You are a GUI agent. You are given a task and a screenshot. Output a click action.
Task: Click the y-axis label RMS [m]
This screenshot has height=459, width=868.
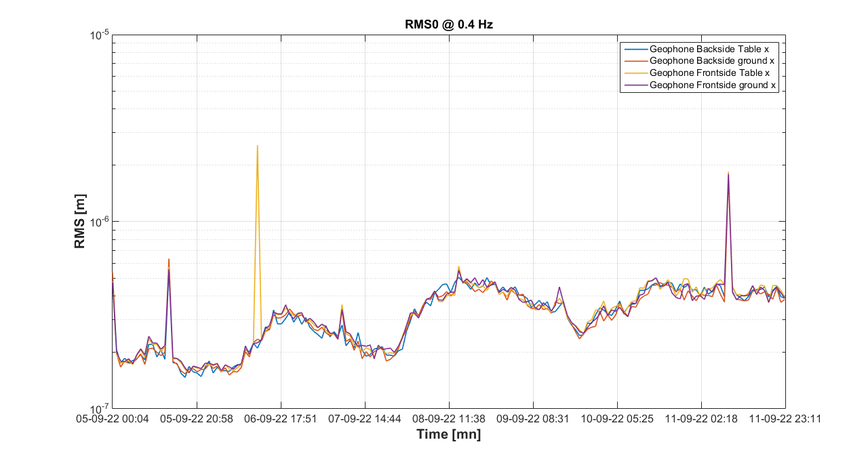80,222
